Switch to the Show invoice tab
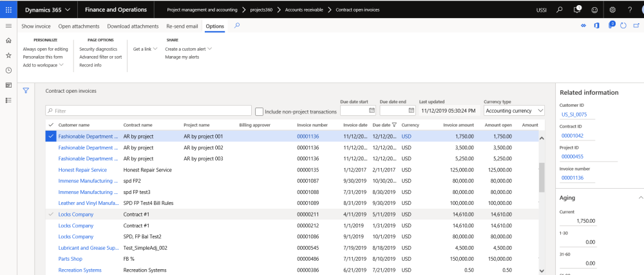The width and height of the screenshot is (644, 275). pyautogui.click(x=36, y=26)
